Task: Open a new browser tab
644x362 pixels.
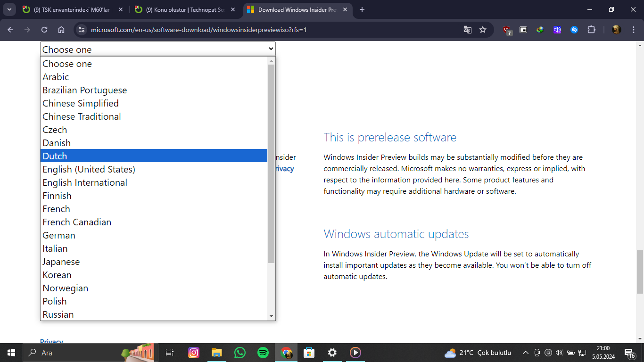Action: (x=362, y=9)
